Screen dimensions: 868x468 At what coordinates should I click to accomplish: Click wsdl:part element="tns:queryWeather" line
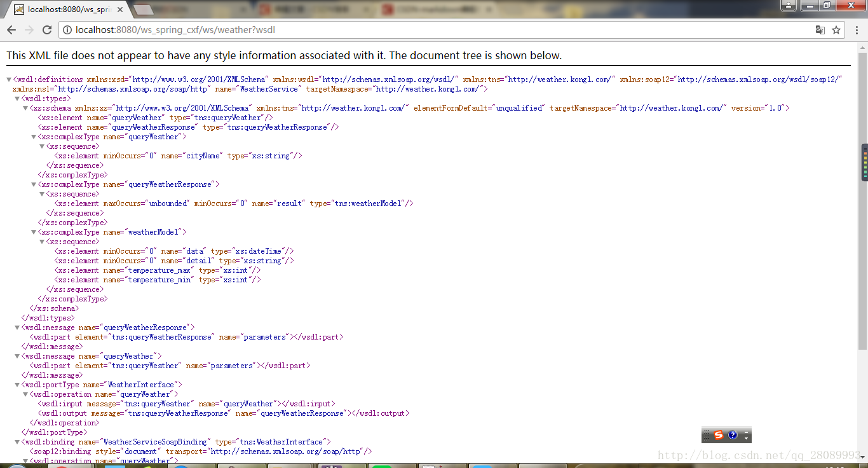[170, 366]
